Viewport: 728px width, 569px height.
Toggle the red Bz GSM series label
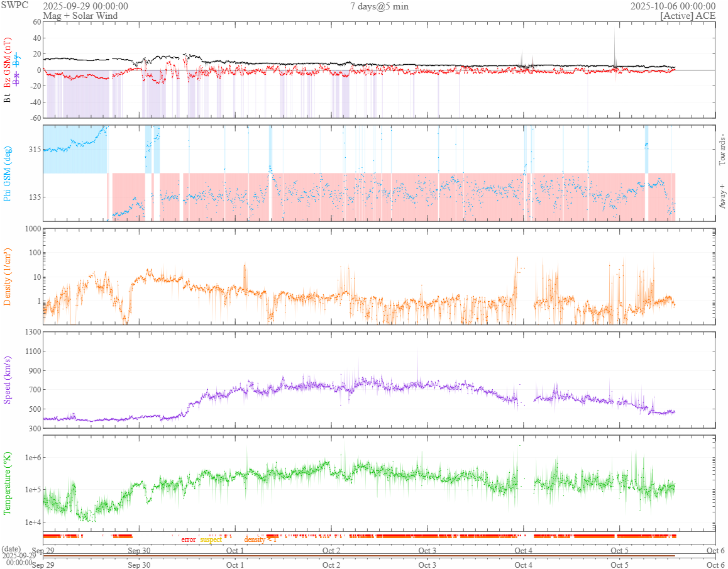(8, 61)
